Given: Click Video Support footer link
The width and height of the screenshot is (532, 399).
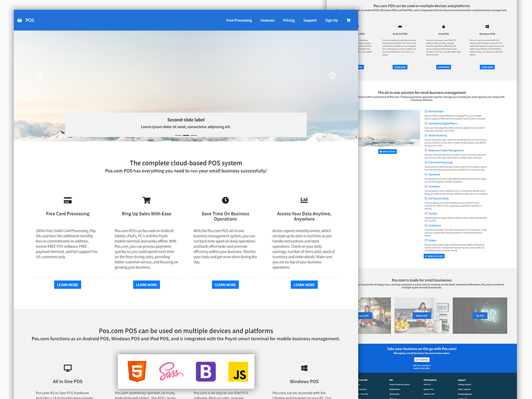Looking at the screenshot, I should coord(465,389).
